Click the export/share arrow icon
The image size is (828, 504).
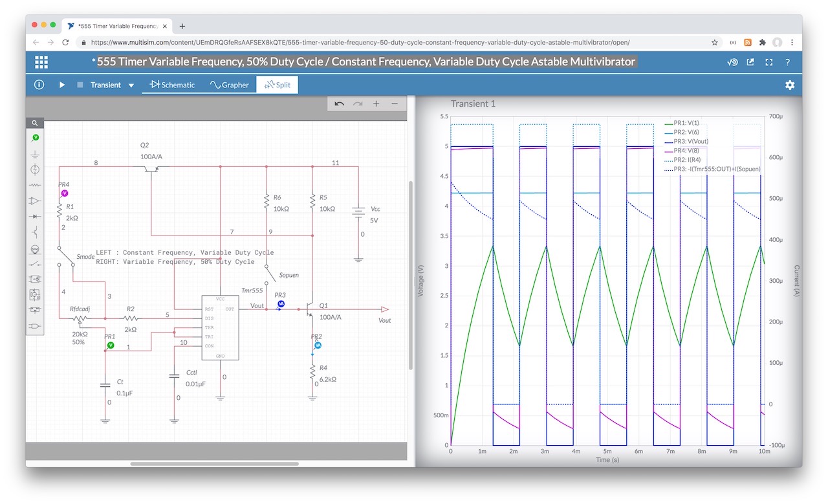(x=750, y=62)
